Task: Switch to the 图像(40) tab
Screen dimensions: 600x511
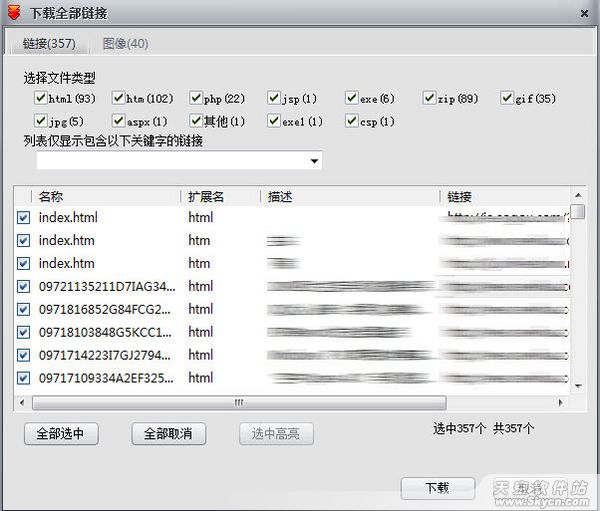Action: click(125, 44)
